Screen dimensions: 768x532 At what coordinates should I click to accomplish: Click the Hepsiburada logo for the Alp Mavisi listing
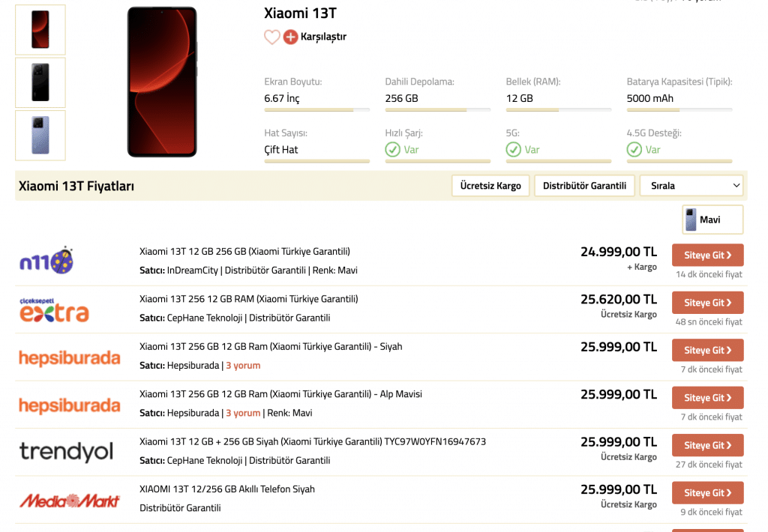pyautogui.click(x=70, y=405)
